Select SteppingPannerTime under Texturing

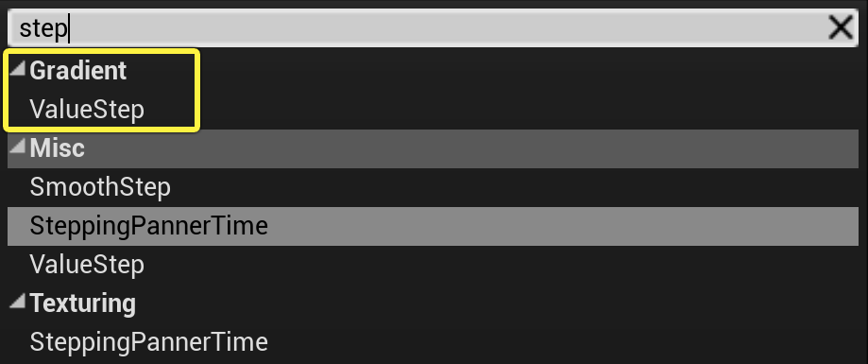click(x=149, y=342)
